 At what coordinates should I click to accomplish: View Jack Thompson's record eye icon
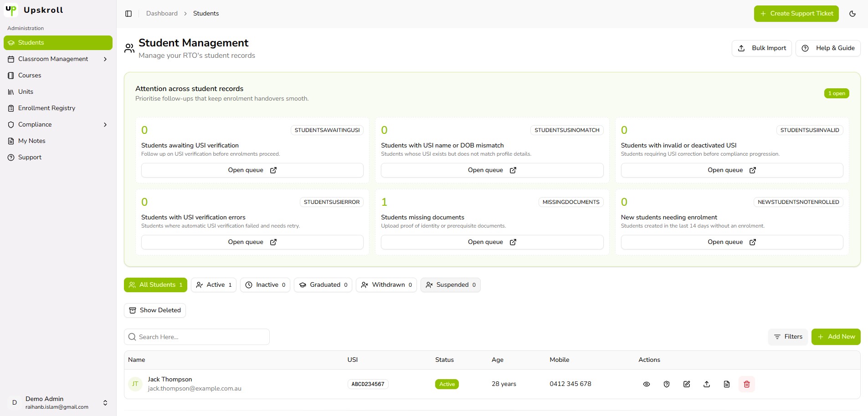click(x=647, y=384)
